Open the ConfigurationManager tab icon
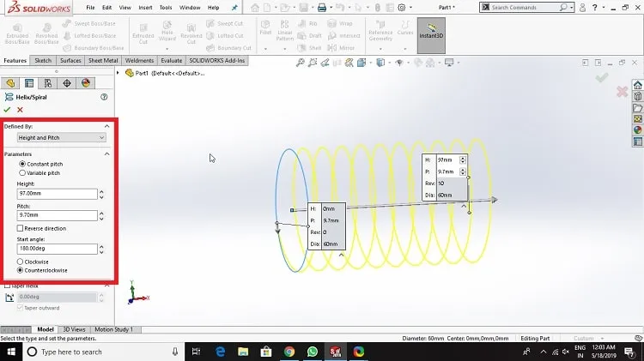This screenshot has width=644, height=361. 48,83
